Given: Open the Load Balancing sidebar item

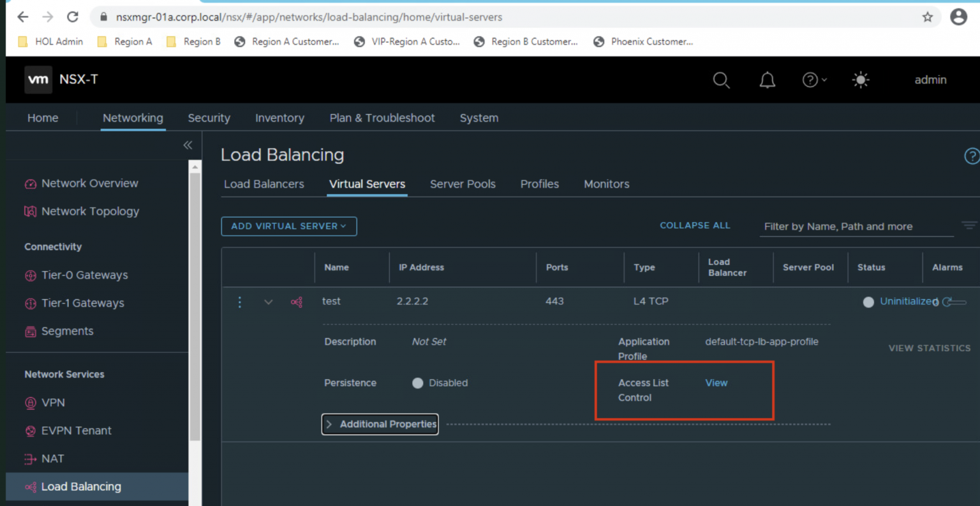Looking at the screenshot, I should point(81,486).
